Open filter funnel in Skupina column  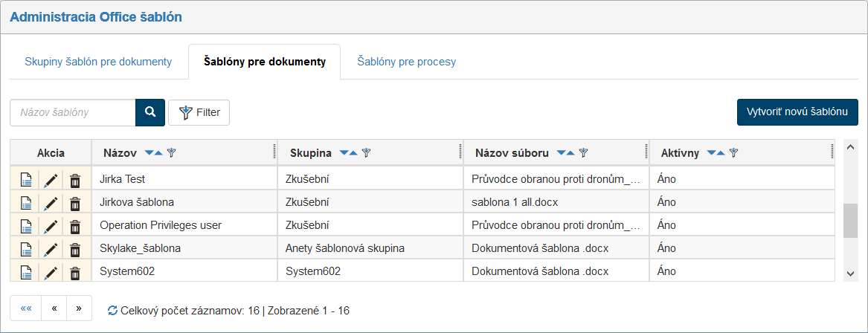click(x=366, y=153)
